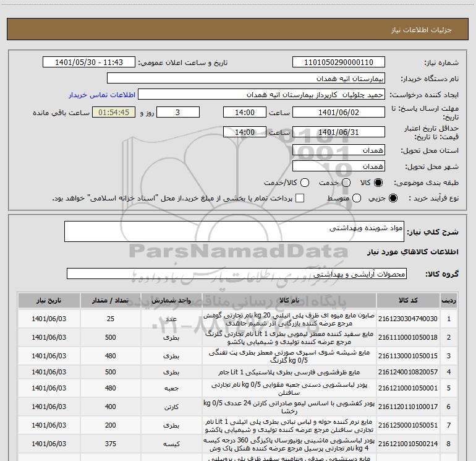The image size is (476, 461).
Task: Click the row 3 product name مایع شیشه شوی
Action: click(289, 356)
